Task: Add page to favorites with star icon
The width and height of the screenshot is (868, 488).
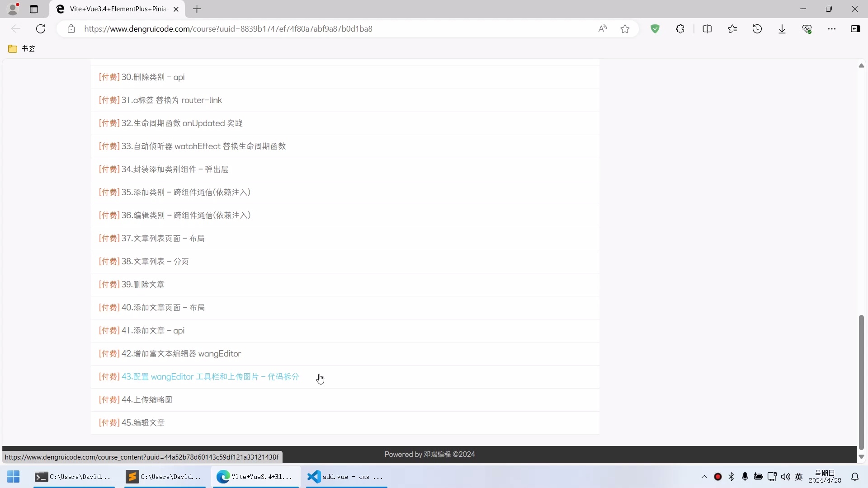Action: (625, 29)
